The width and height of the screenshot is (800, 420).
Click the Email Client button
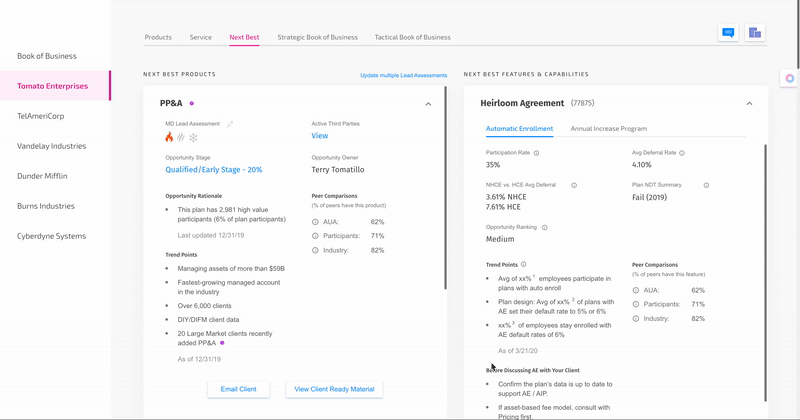239,389
